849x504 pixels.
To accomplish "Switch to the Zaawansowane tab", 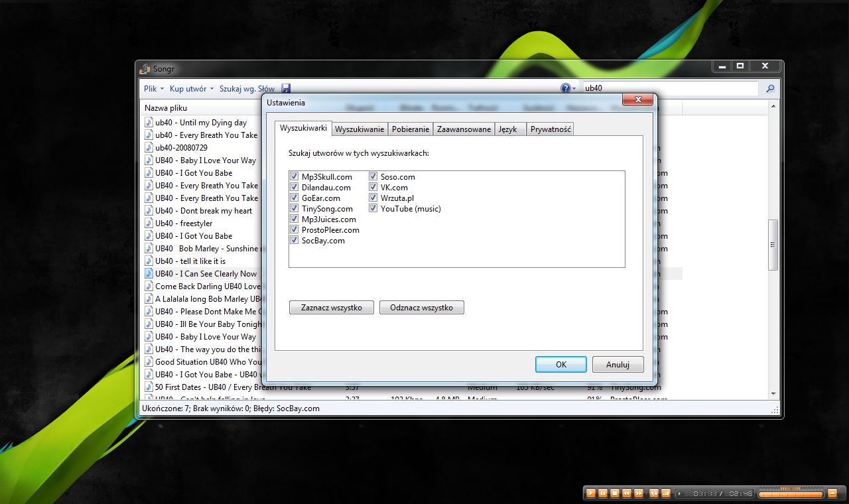I will (x=464, y=129).
